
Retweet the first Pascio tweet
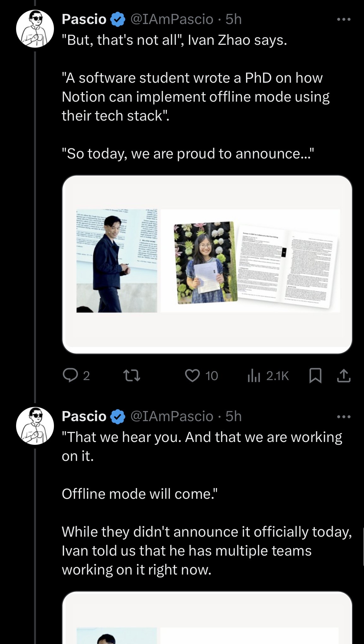click(x=131, y=376)
